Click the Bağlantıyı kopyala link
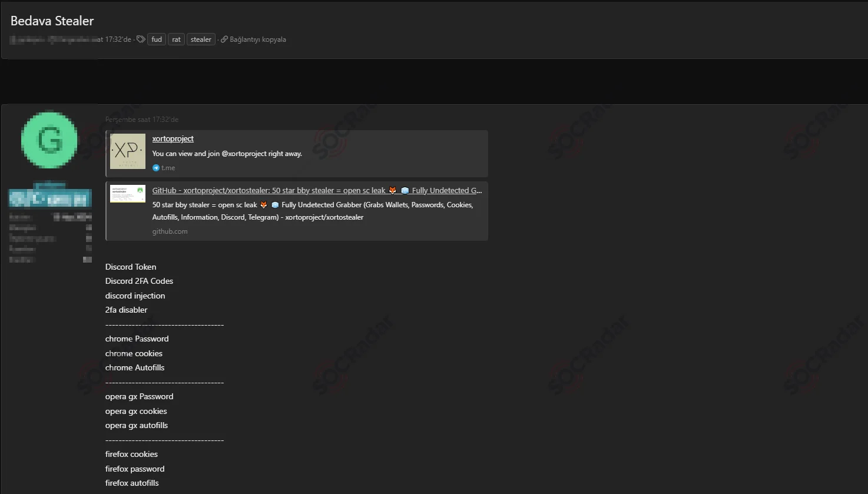 (258, 39)
